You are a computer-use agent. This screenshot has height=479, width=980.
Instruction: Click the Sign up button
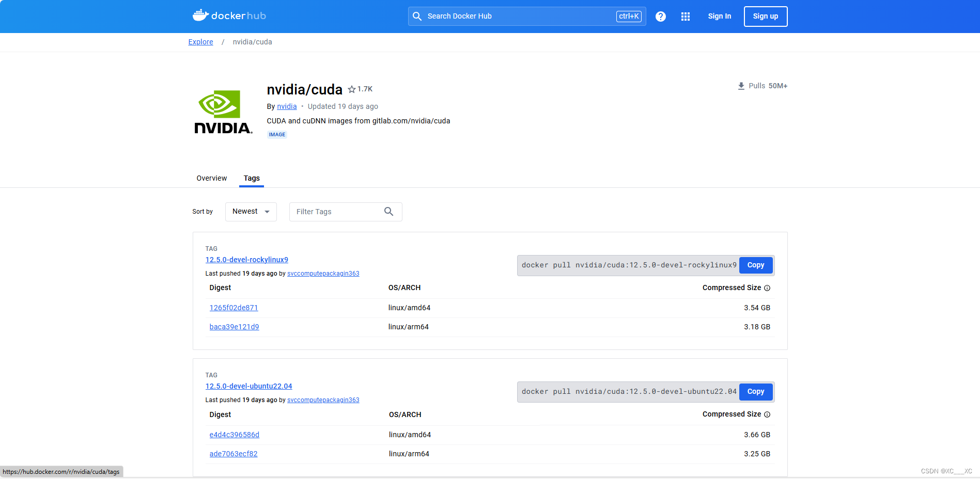coord(766,16)
